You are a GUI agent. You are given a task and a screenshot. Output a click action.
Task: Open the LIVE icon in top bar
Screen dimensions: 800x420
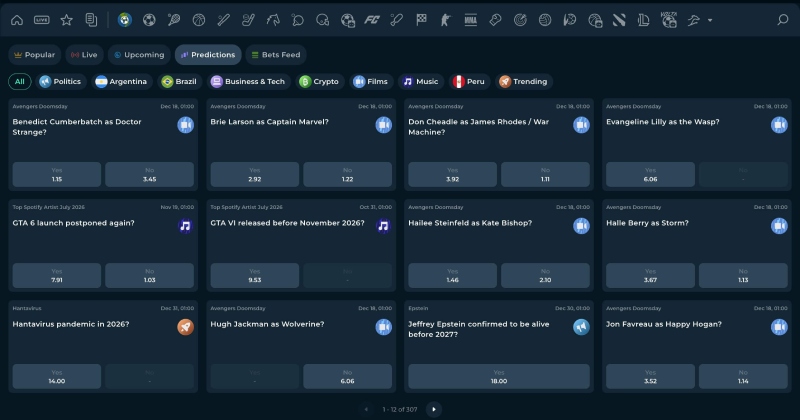click(41, 20)
